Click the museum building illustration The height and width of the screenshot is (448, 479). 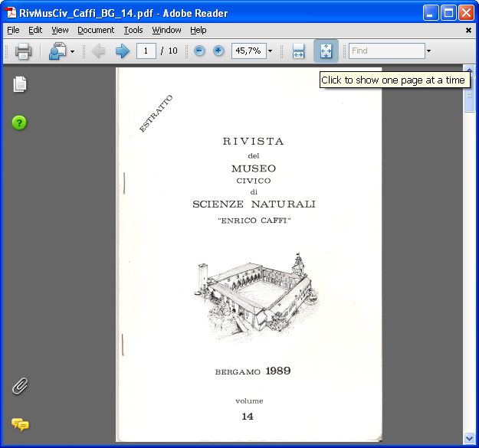click(x=255, y=296)
